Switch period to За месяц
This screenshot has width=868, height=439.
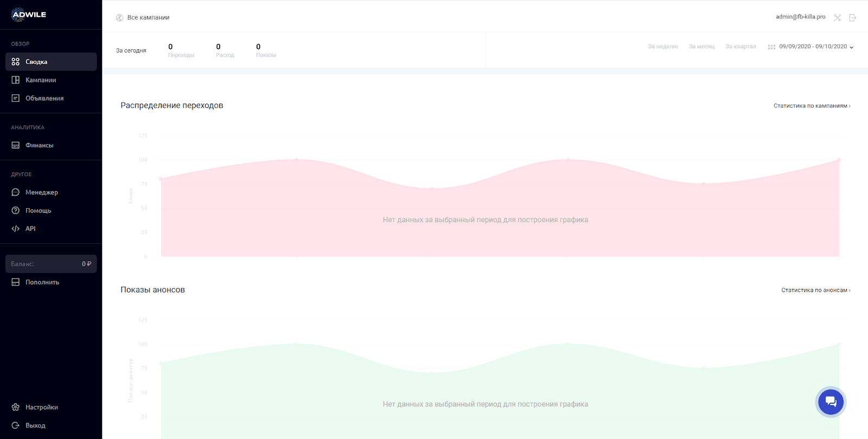tap(701, 47)
